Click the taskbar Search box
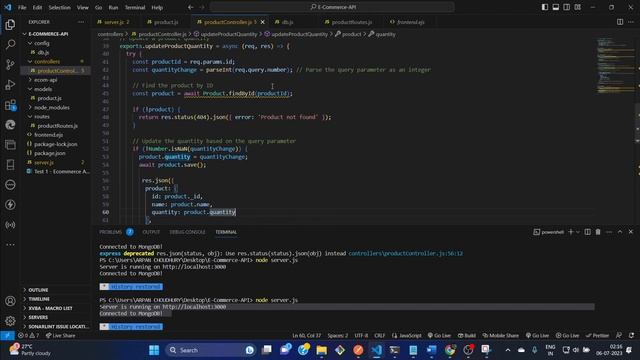This screenshot has height=360, width=640. 211,350
